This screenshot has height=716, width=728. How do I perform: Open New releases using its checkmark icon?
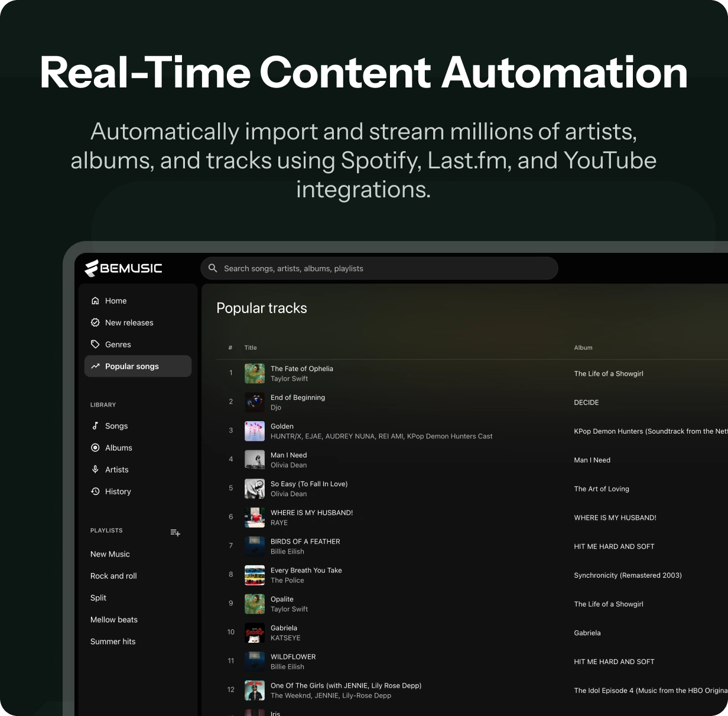[x=95, y=323]
